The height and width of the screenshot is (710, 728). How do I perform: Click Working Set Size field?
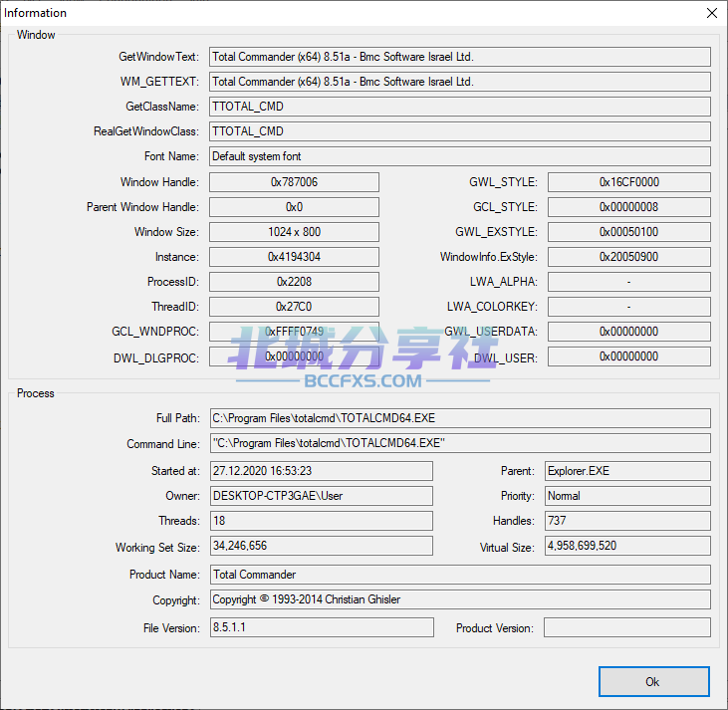(322, 546)
